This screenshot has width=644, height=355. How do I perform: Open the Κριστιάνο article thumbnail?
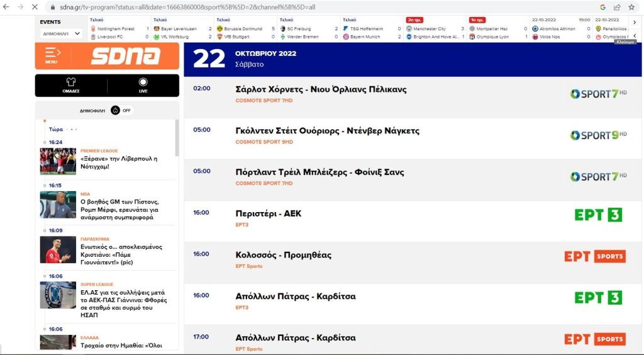click(x=58, y=249)
